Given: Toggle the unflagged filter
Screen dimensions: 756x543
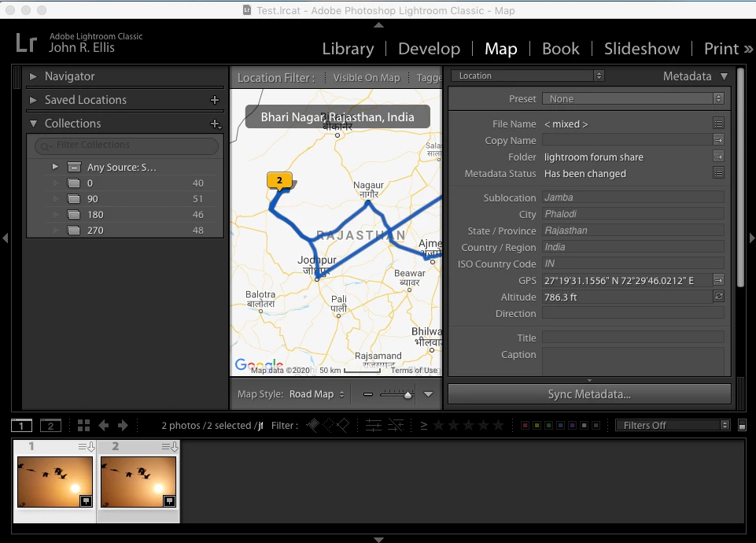Looking at the screenshot, I should point(328,425).
